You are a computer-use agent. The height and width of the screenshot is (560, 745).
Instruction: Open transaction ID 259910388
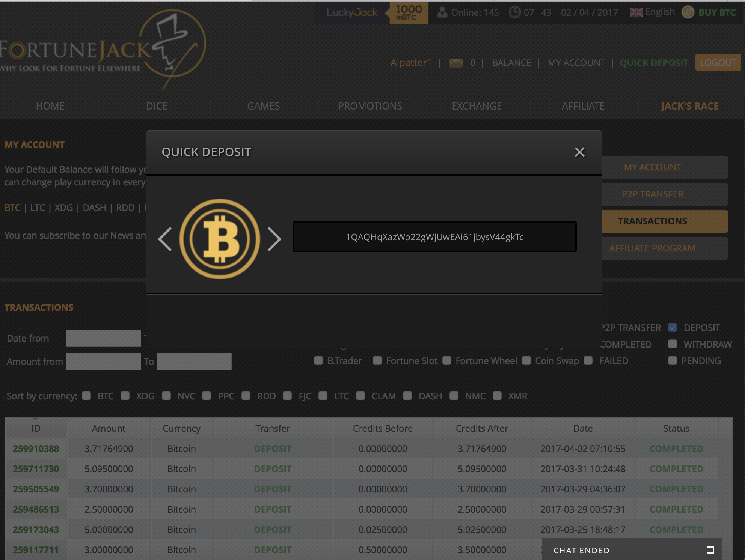click(36, 449)
